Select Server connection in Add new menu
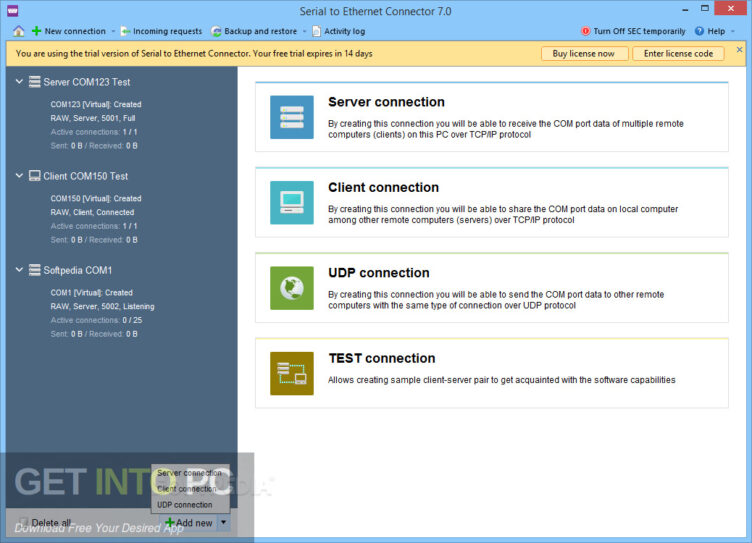The width and height of the screenshot is (752, 543). 190,473
